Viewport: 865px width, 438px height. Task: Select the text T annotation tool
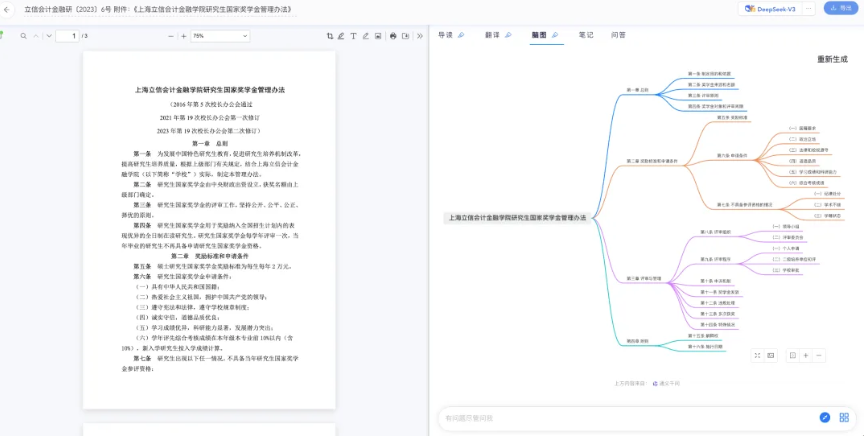click(x=353, y=36)
